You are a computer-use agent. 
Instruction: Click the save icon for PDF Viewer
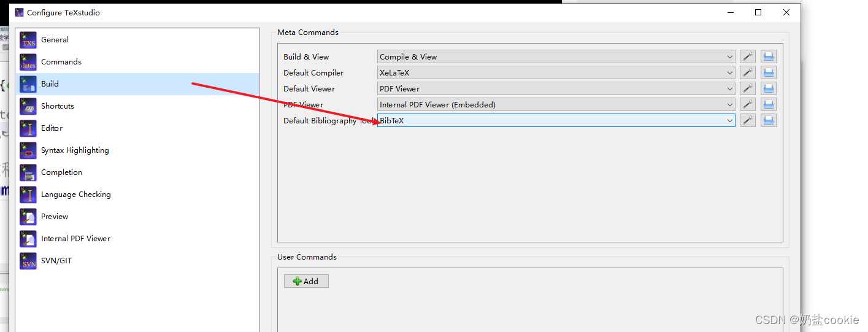[769, 104]
